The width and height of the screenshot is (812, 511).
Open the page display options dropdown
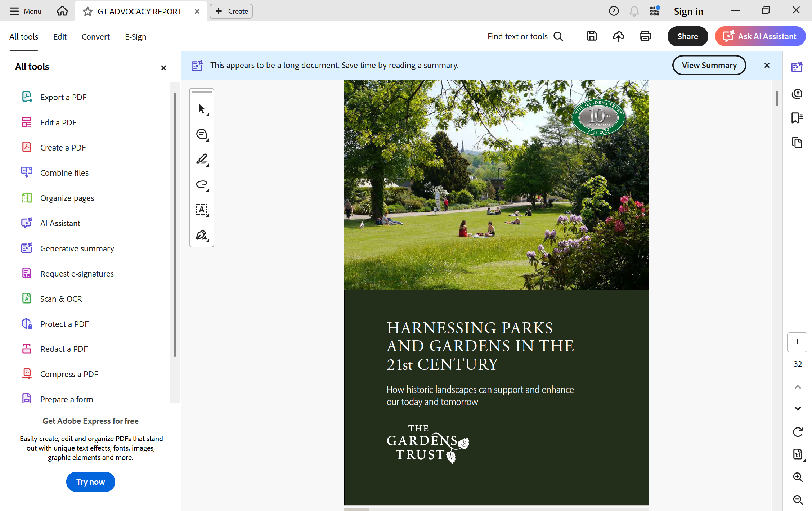tap(798, 454)
